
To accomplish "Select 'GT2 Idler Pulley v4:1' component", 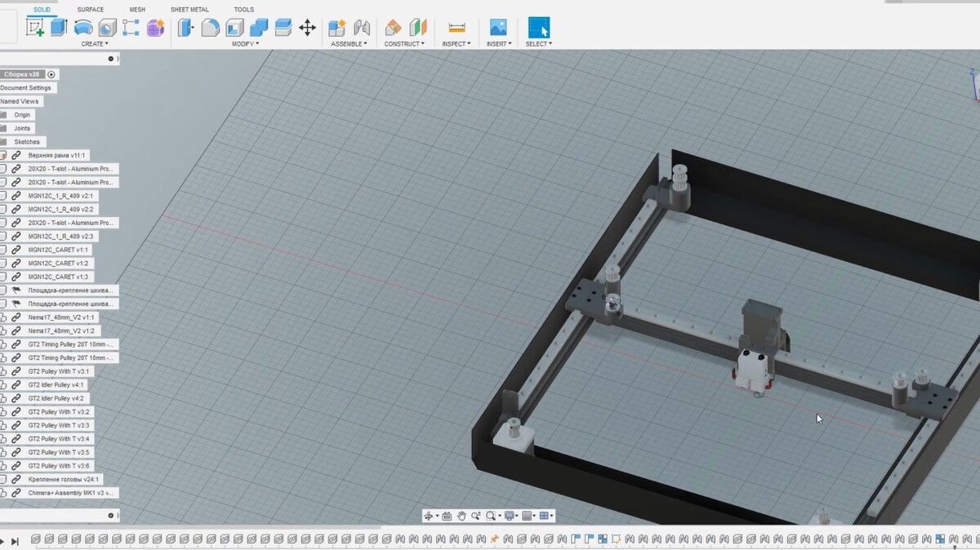I will coord(56,384).
